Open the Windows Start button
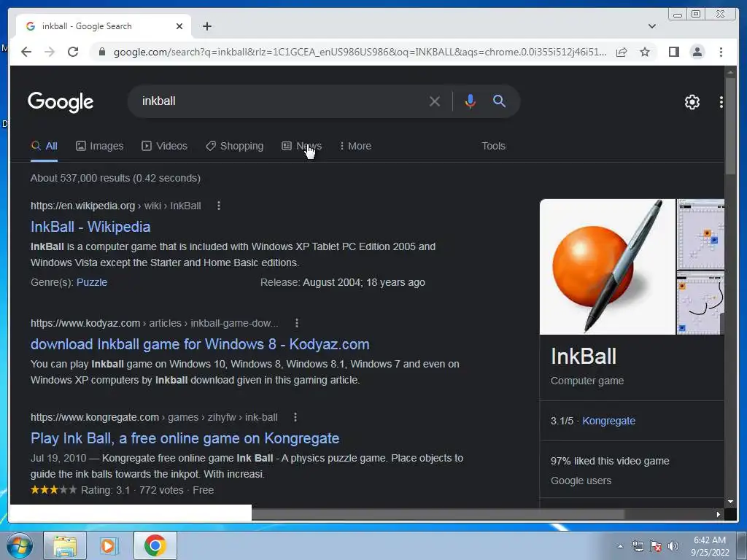This screenshot has width=747, height=560. (20, 545)
